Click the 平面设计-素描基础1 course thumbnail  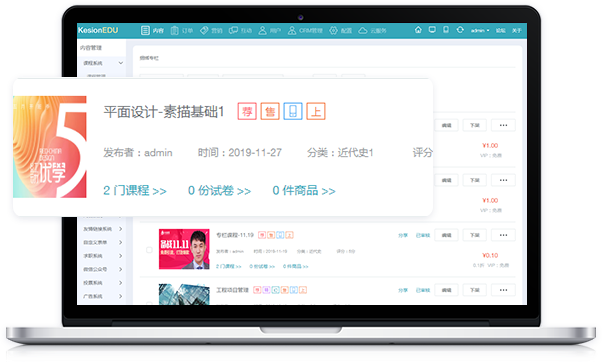(x=50, y=147)
